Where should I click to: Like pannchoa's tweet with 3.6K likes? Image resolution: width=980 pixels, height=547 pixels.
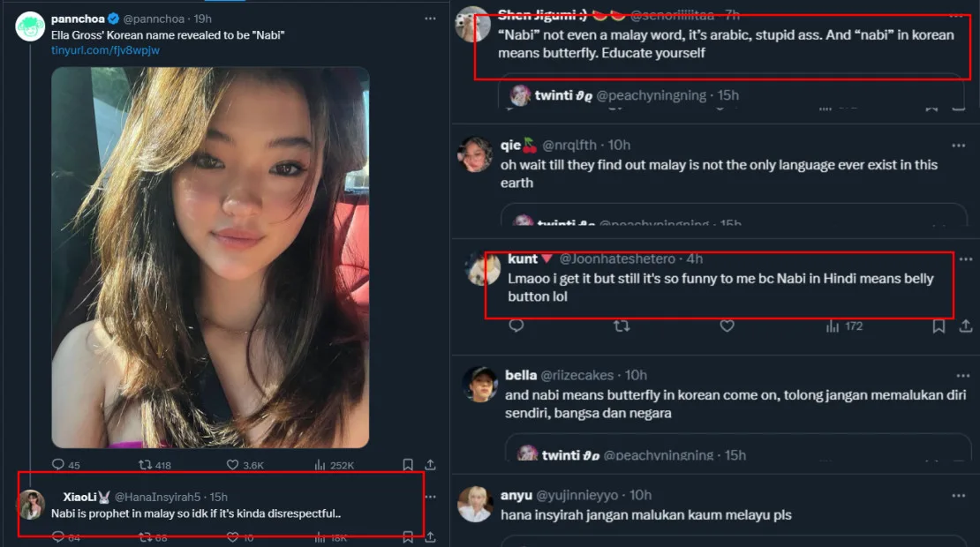(233, 465)
